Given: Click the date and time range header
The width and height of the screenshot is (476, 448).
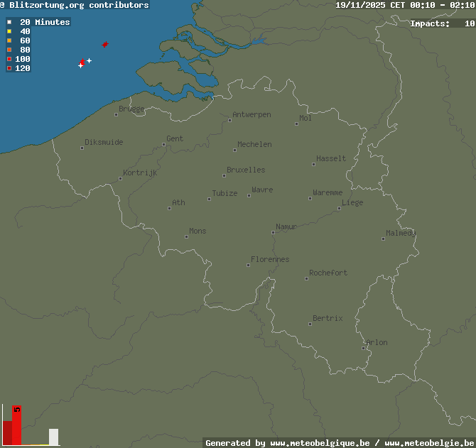Looking at the screenshot, I should (x=405, y=5).
